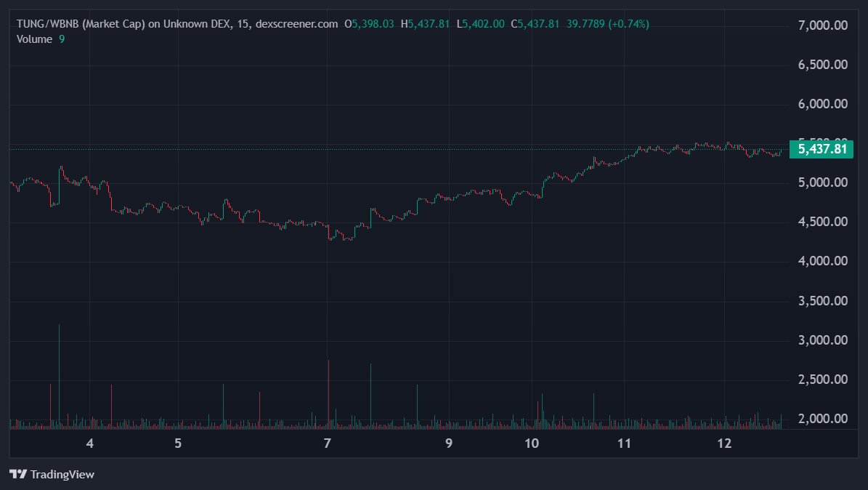This screenshot has height=490, width=868.
Task: Click the 3,500.00 price axis label
Action: (x=823, y=301)
